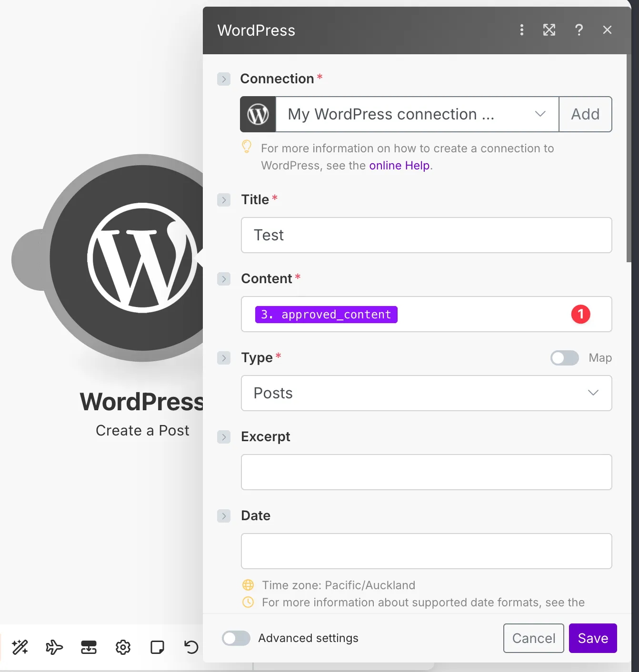The width and height of the screenshot is (639, 672).
Task: Expand the Excerpt field chevron
Action: tap(224, 437)
